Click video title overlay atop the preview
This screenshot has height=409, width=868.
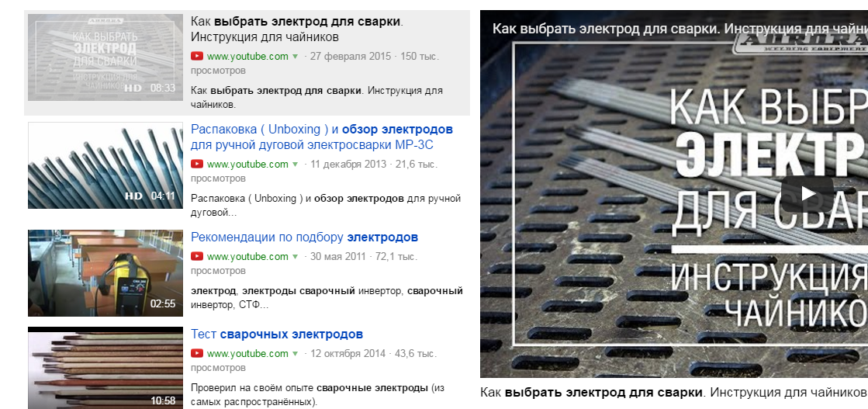pos(680,29)
